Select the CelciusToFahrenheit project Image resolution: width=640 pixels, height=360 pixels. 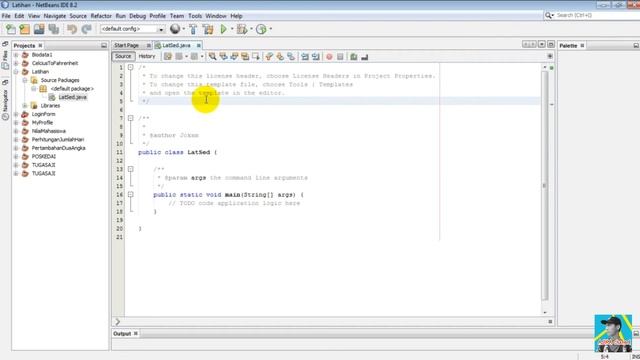pyautogui.click(x=55, y=63)
